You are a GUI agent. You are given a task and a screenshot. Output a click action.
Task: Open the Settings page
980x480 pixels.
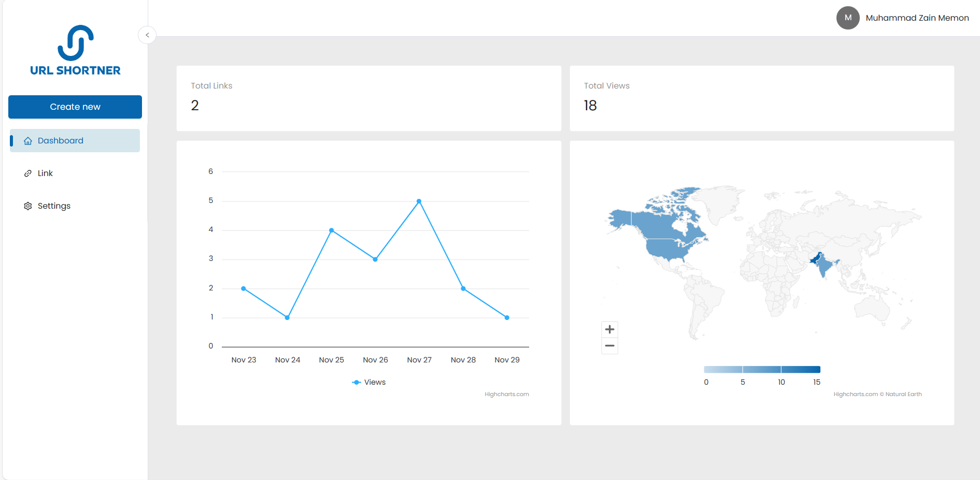54,206
